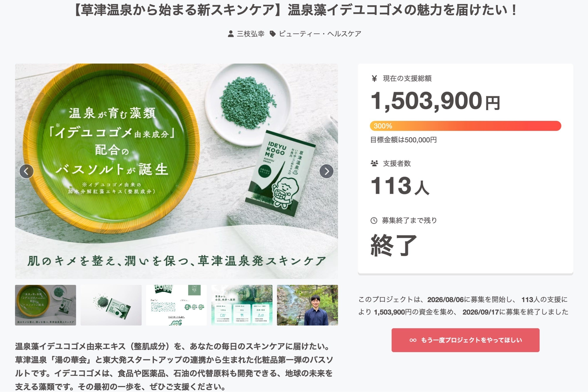This screenshot has width=588, height=392.
Task: Click the next slide arrow on carousel
Action: coord(326,171)
